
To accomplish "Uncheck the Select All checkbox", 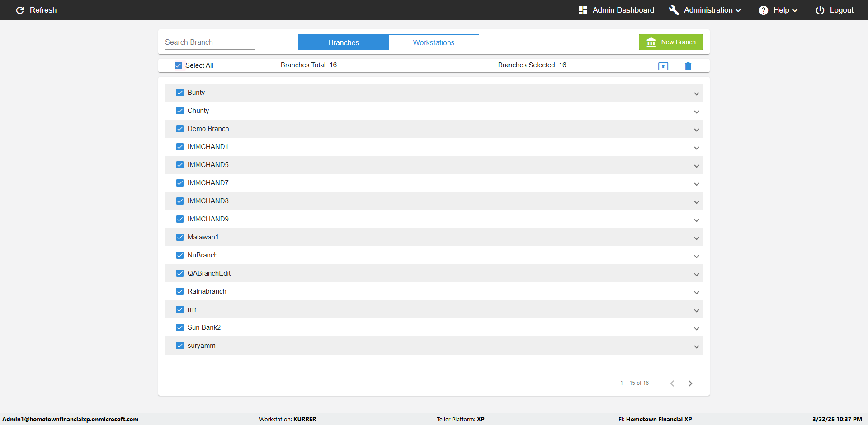I will click(178, 65).
